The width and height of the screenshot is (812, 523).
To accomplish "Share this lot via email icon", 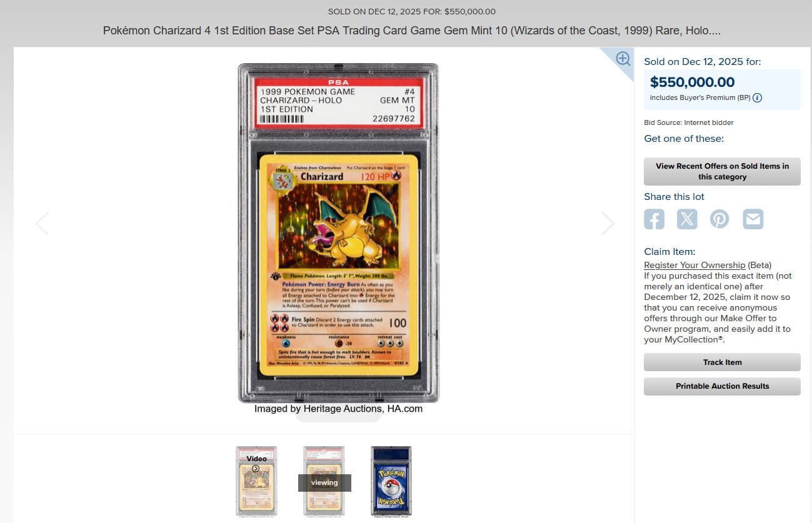I will 753,219.
